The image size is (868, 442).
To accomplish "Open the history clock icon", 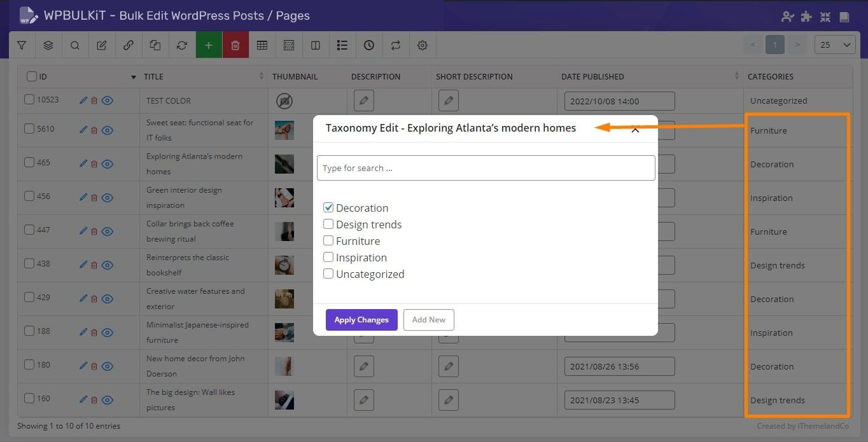I will click(x=369, y=45).
